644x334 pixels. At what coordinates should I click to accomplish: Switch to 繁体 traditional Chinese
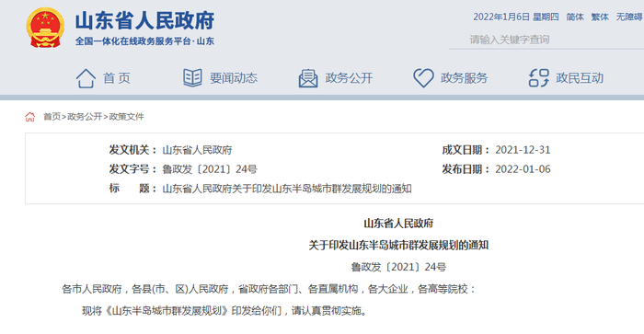600,17
